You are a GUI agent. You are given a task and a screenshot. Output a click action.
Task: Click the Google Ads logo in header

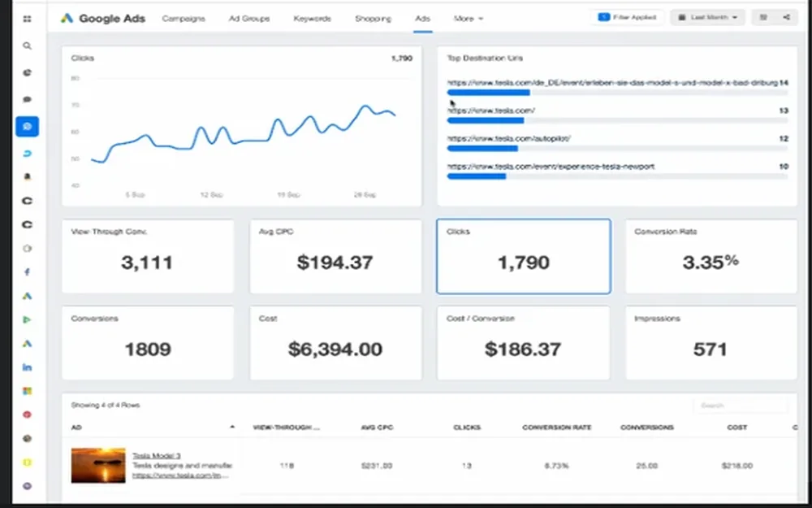[103, 18]
